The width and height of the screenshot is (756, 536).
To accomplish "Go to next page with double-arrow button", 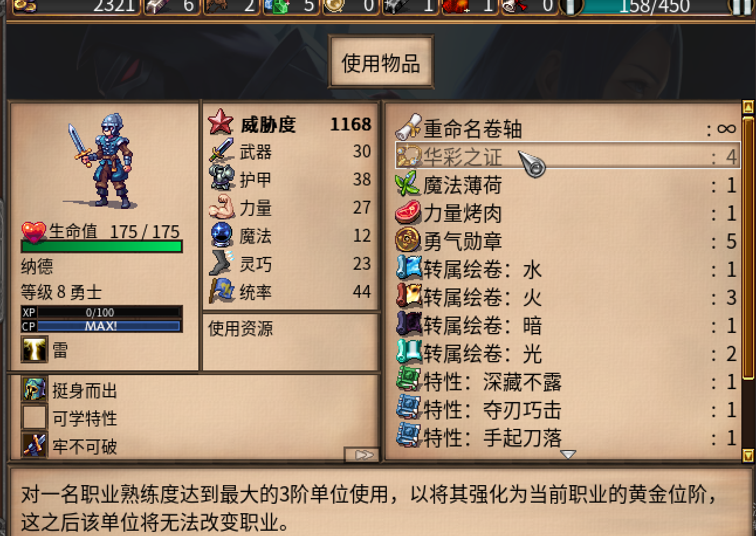I will pyautogui.click(x=362, y=455).
